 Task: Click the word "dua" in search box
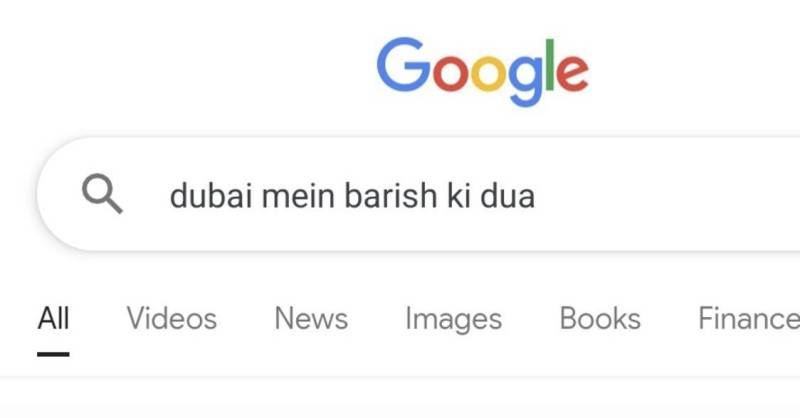click(x=508, y=196)
